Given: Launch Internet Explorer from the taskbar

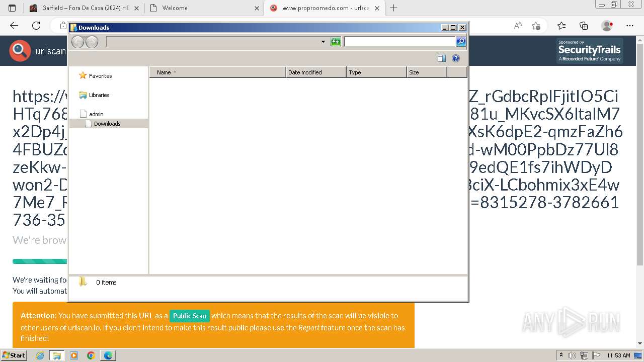Looking at the screenshot, I should pos(40,355).
